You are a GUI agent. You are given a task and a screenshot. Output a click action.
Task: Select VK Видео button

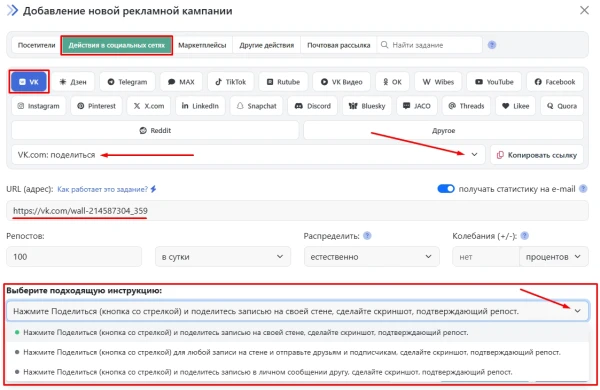coord(341,82)
